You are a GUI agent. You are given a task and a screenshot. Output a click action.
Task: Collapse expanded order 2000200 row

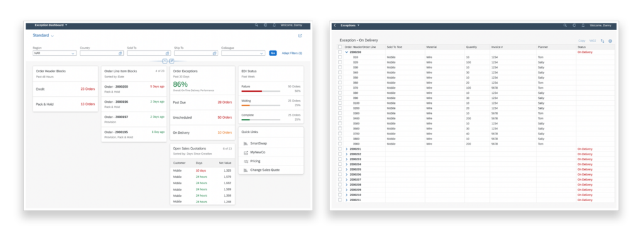tap(347, 52)
